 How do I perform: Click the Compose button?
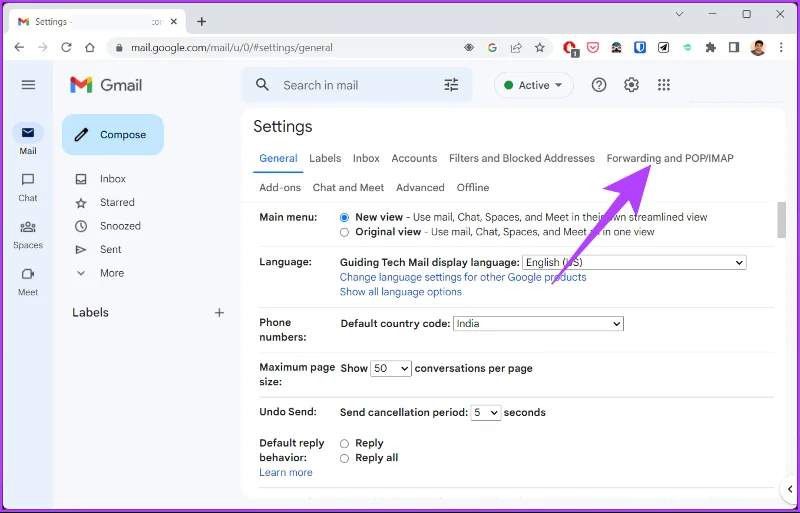pyautogui.click(x=113, y=135)
